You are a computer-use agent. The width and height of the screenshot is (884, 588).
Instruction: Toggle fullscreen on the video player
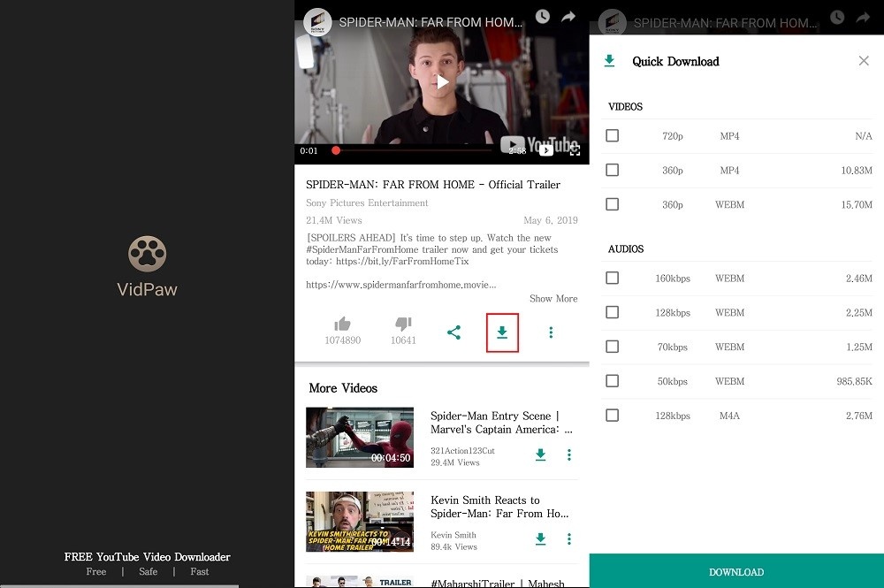575,150
